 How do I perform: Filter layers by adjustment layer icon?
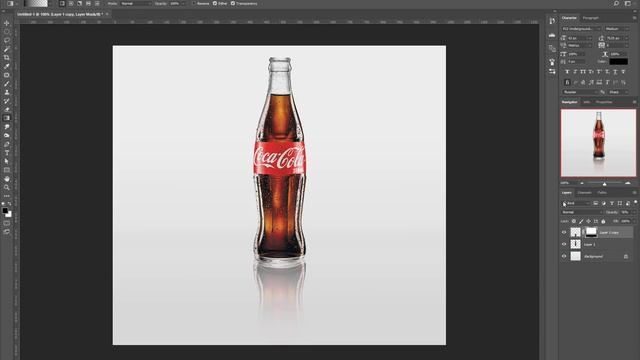tap(604, 203)
